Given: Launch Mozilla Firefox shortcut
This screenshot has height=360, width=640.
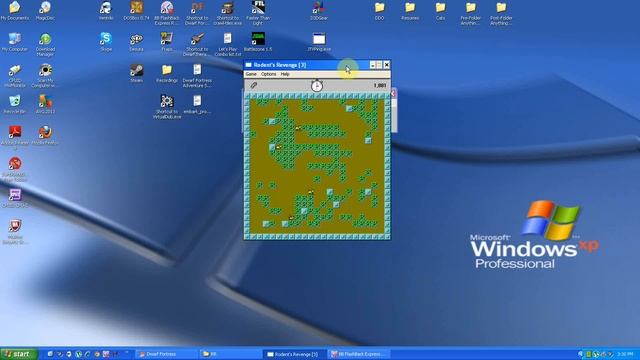Looking at the screenshot, I should 45,136.
